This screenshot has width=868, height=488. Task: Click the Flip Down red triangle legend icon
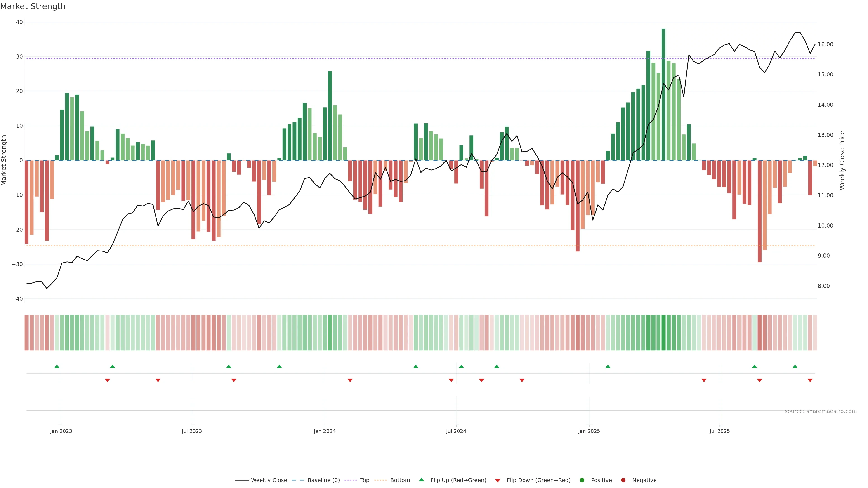497,481
